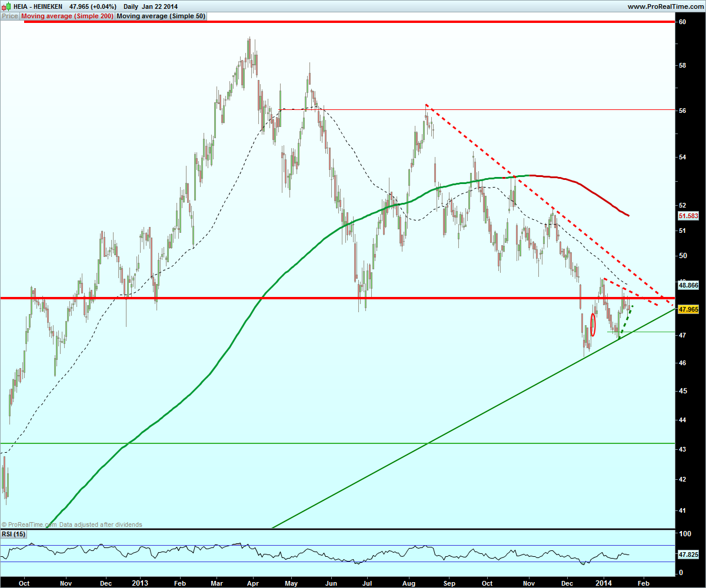
Task: Select the Price legend tab
Action: click(x=10, y=16)
